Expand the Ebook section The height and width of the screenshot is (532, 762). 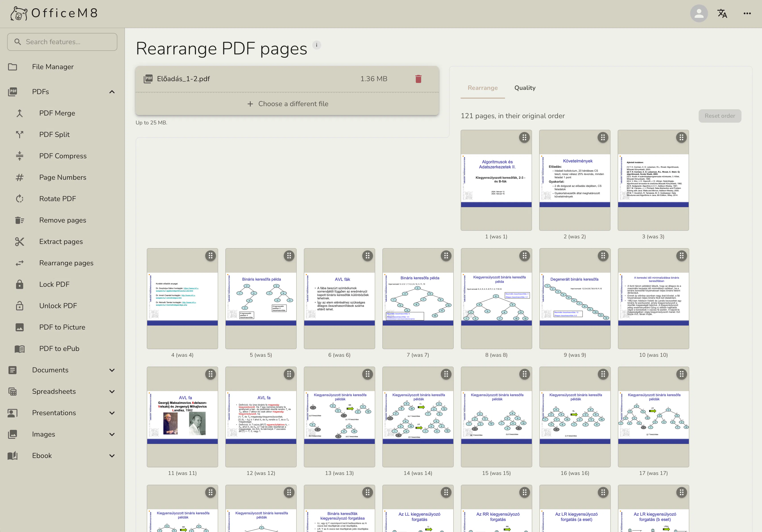[112, 456]
